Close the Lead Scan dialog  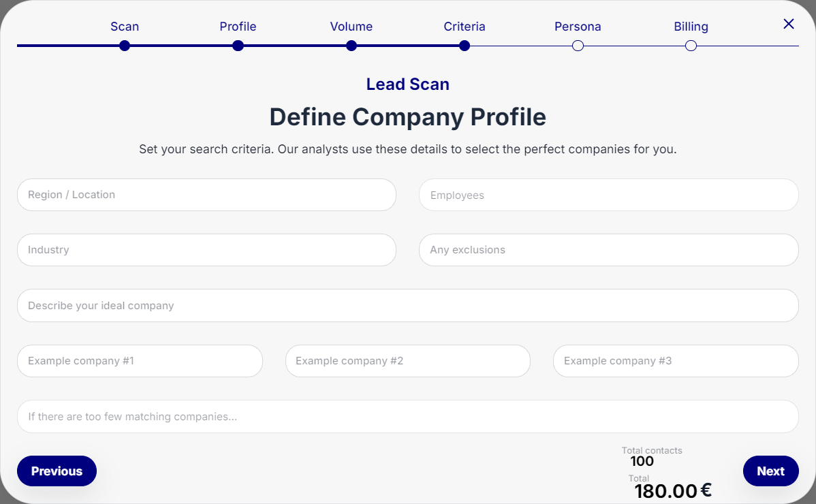pyautogui.click(x=789, y=25)
